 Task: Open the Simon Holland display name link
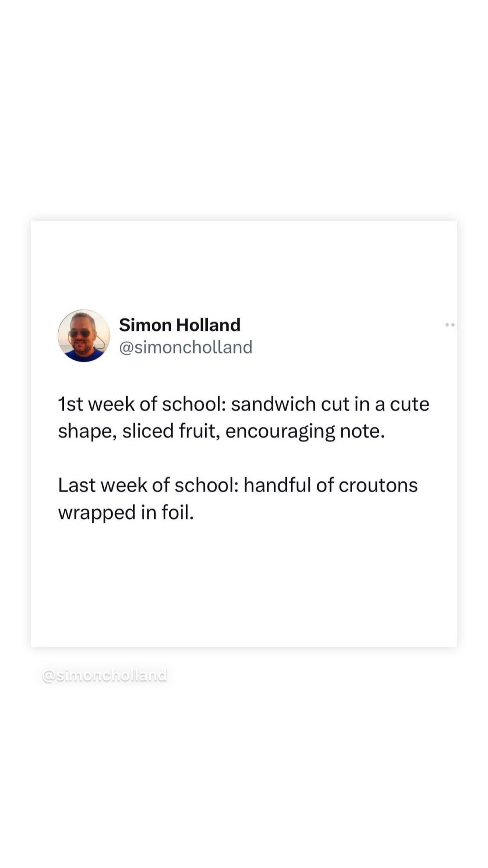(x=180, y=325)
